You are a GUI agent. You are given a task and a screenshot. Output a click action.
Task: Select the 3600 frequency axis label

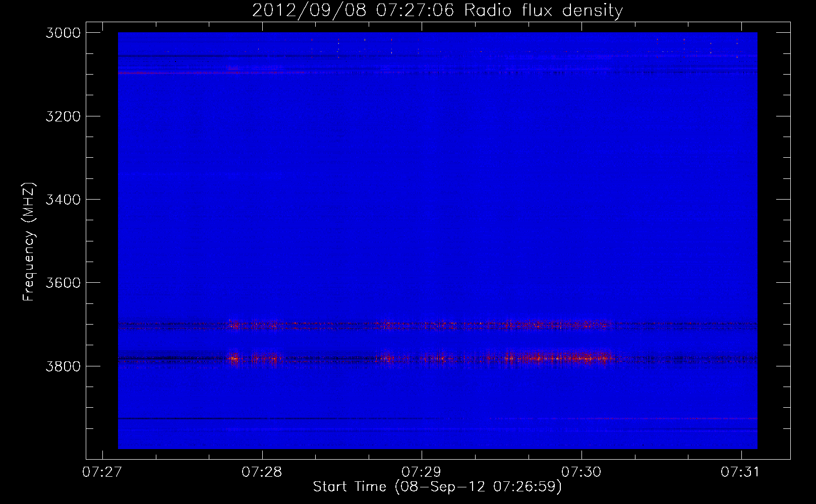coord(63,283)
